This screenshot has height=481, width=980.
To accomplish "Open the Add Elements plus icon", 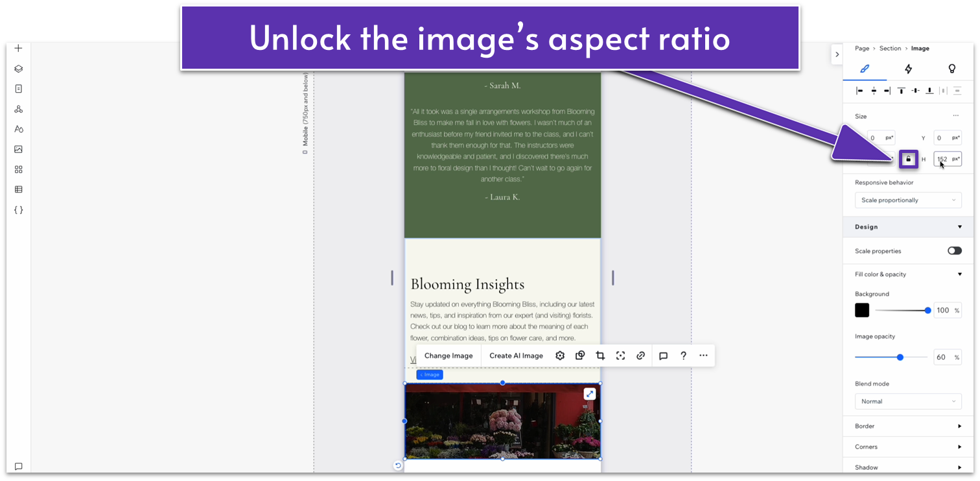I will coord(18,48).
